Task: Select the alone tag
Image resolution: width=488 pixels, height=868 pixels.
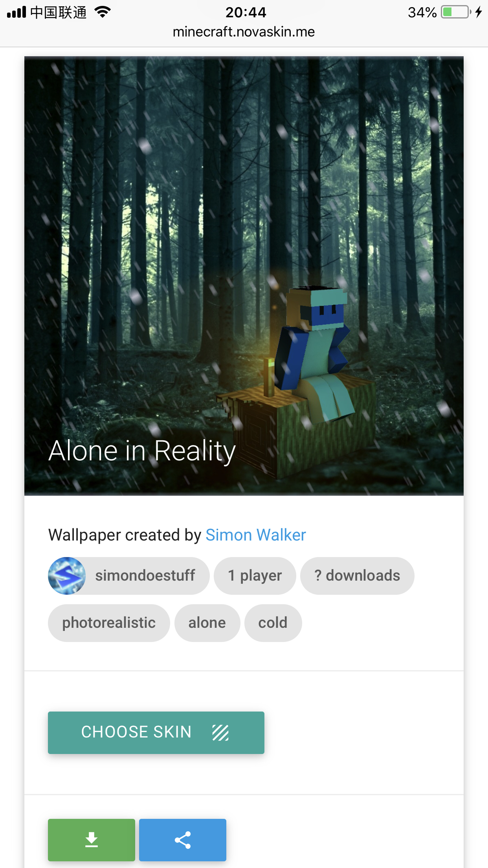Action: pos(207,623)
